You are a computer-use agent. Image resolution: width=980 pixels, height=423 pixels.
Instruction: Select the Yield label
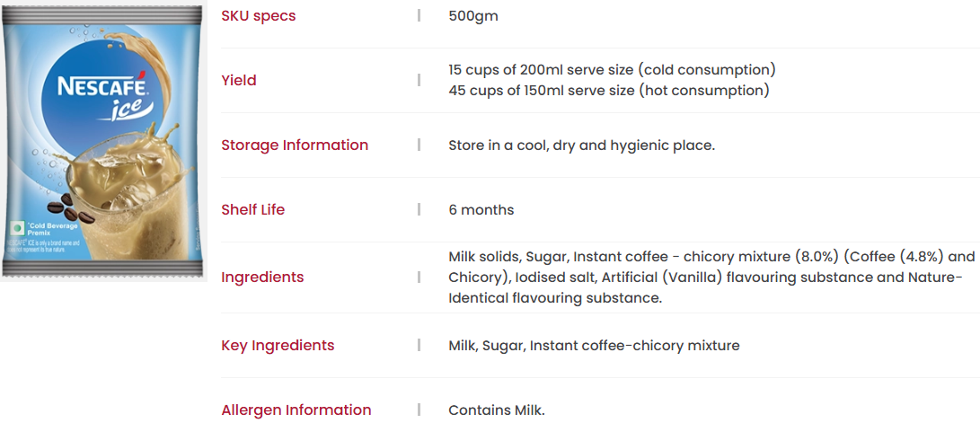tap(239, 81)
